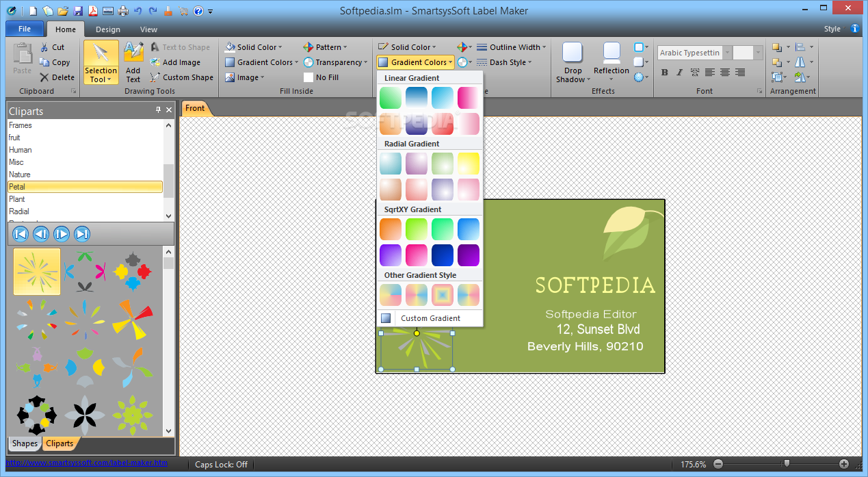Open smartsyssoft.com label-maker link
This screenshot has height=477, width=868.
[87, 463]
